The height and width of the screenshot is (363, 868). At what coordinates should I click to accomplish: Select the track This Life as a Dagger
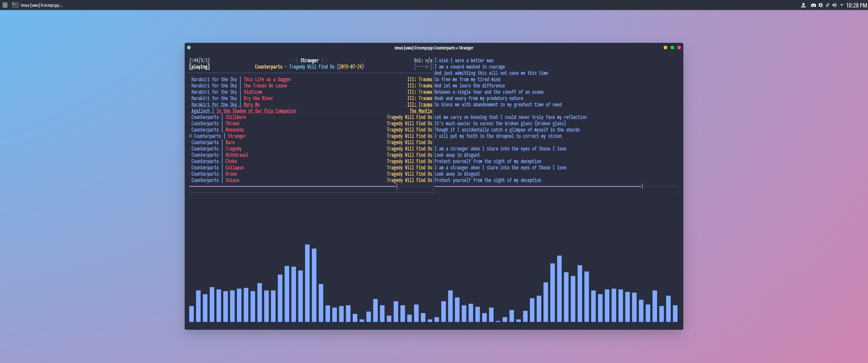pos(267,79)
